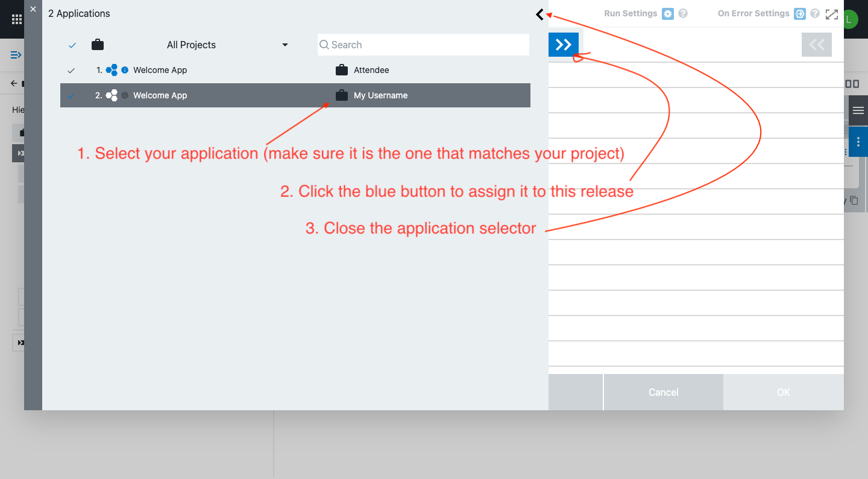The width and height of the screenshot is (868, 479).
Task: Click the gray double-chevron unassign control
Action: coord(817,44)
